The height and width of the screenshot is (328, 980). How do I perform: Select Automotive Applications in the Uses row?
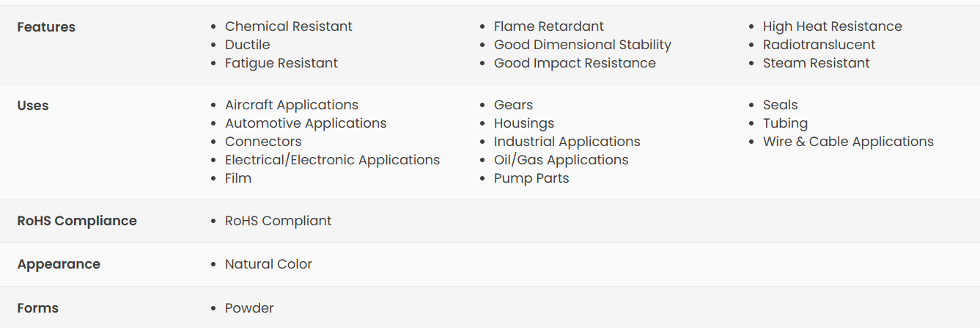tap(306, 123)
